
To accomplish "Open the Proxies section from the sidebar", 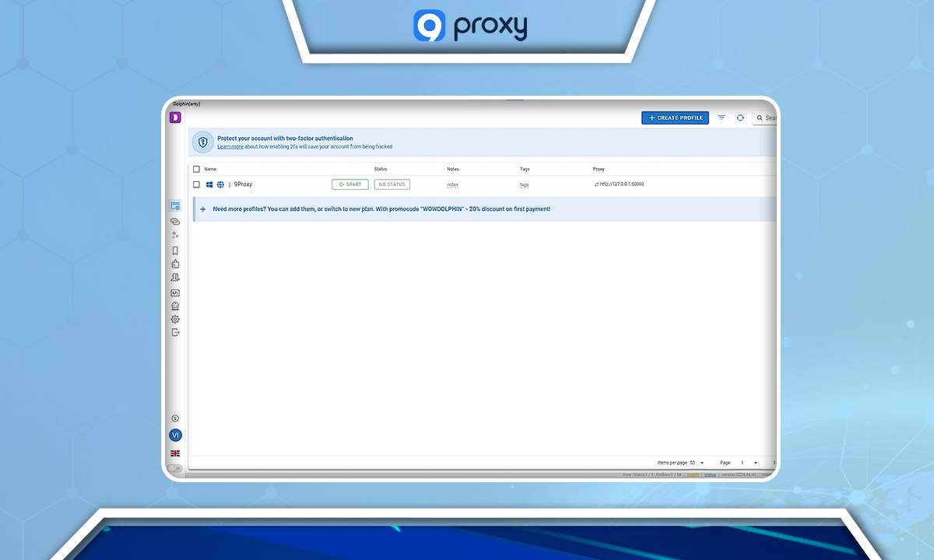I will pyautogui.click(x=175, y=221).
